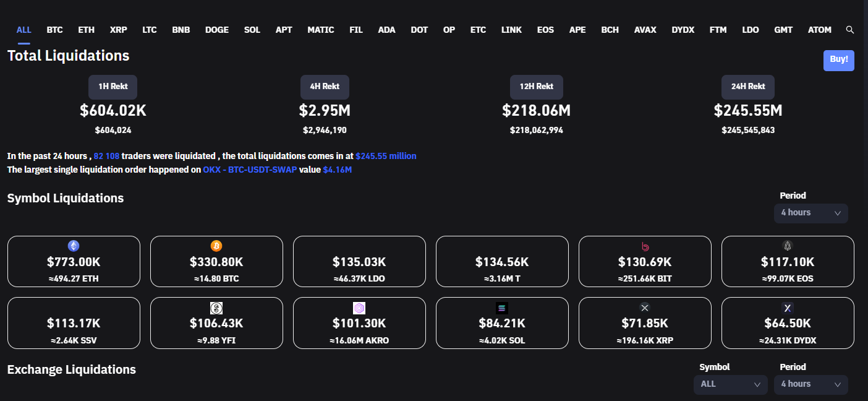The width and height of the screenshot is (868, 401).
Task: Click the SSV token icon
Action: coord(74,308)
